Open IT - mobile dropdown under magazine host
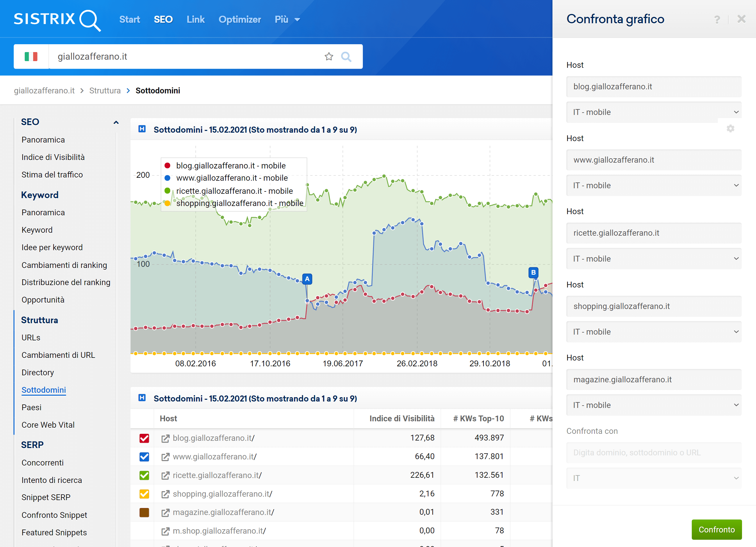 tap(653, 405)
